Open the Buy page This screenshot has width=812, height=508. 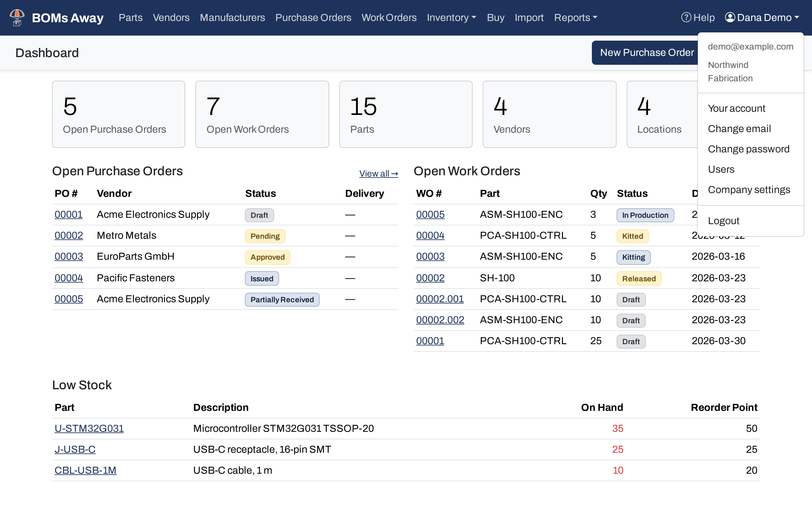pyautogui.click(x=495, y=17)
